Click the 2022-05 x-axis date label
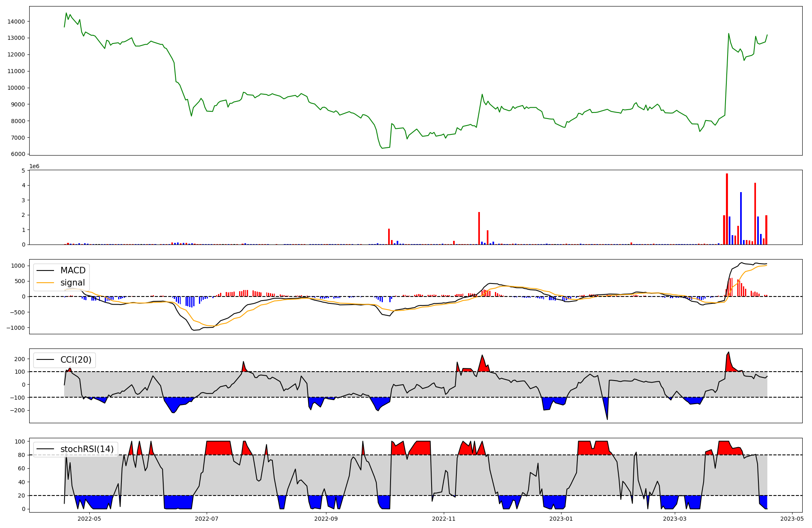 tap(89, 519)
